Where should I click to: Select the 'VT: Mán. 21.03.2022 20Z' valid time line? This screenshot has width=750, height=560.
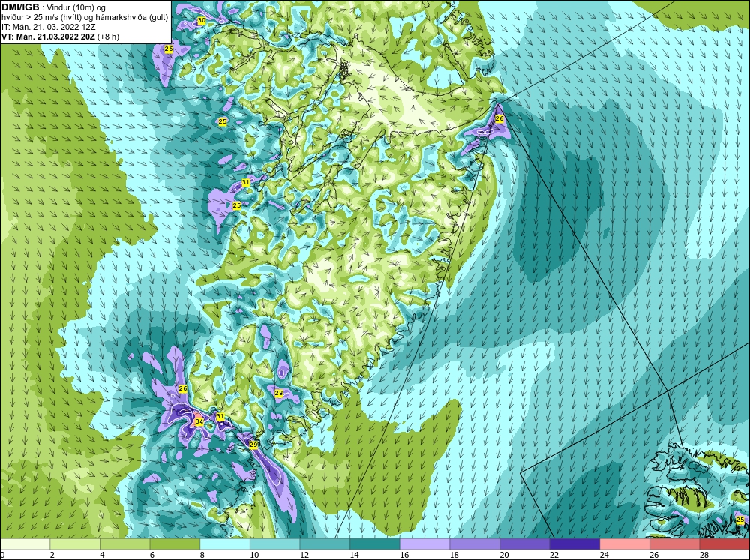tap(60, 37)
